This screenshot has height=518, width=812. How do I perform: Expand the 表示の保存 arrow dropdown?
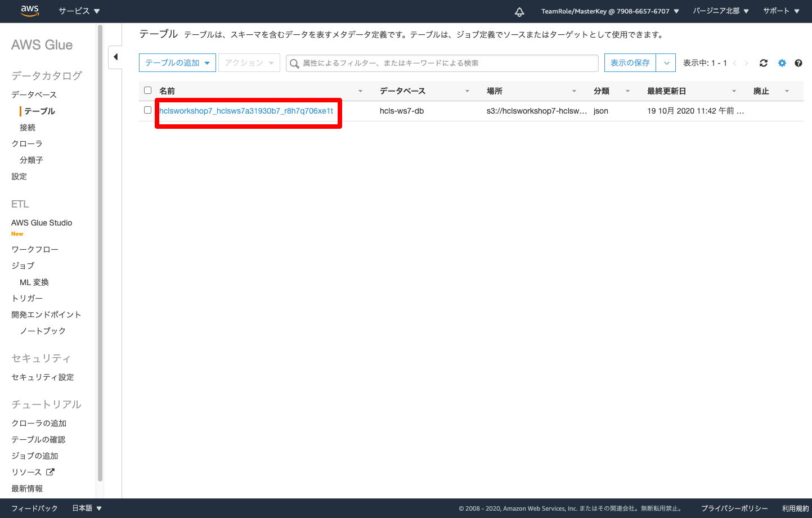click(x=666, y=63)
